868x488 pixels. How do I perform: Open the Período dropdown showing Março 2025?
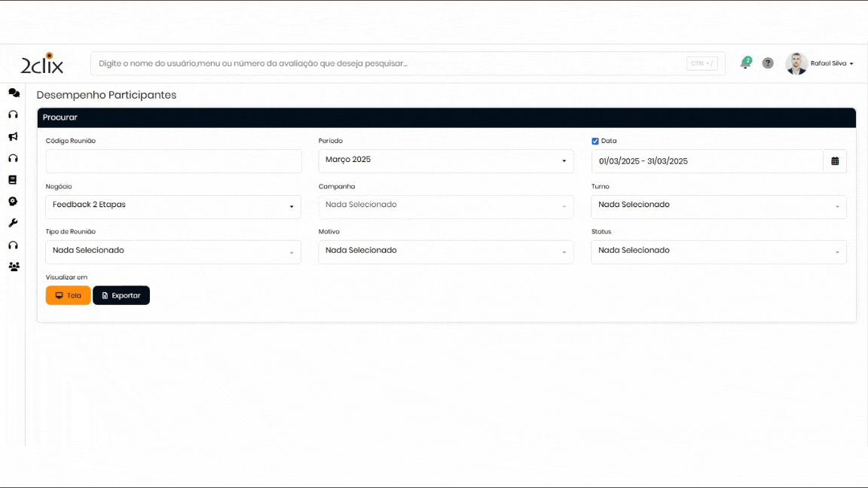tap(446, 160)
